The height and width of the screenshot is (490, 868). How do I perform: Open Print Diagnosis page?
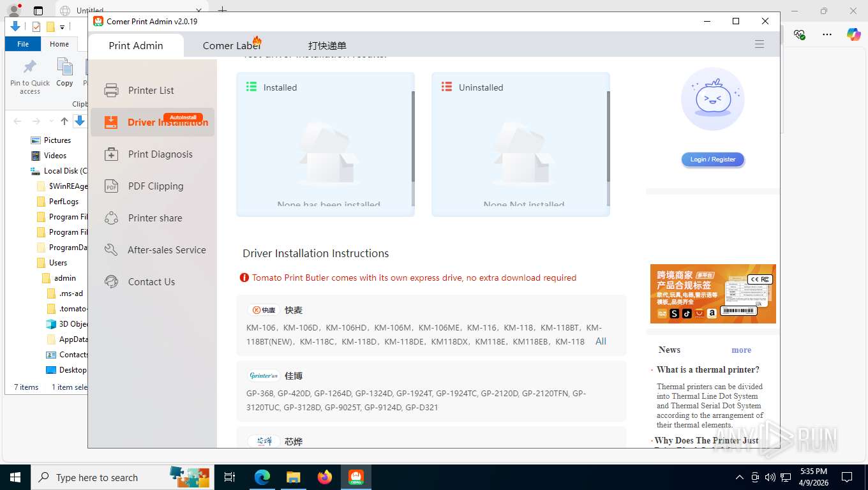click(152, 154)
